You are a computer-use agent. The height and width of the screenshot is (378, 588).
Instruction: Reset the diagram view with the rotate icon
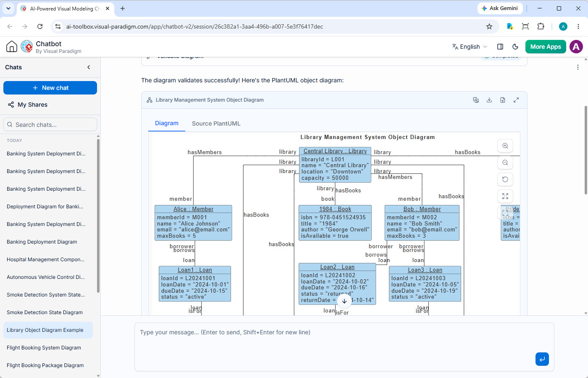[x=505, y=179]
